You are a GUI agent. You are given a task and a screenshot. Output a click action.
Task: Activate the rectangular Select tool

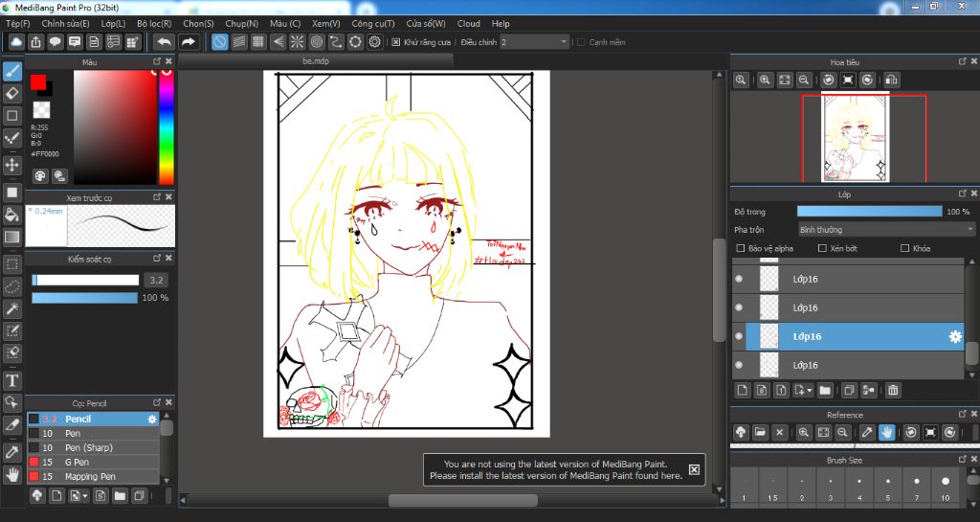click(x=11, y=263)
